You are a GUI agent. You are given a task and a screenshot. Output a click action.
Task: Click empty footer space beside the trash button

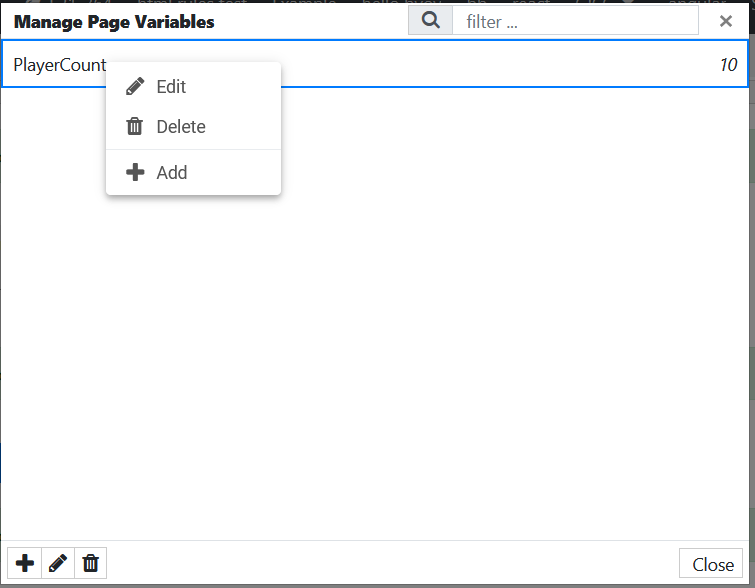[385, 563]
